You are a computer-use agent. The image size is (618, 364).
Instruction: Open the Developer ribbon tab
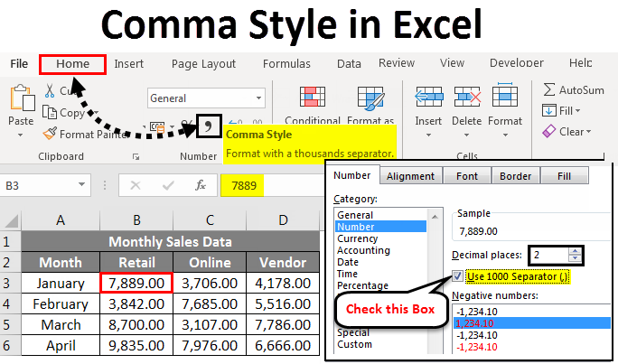516,63
